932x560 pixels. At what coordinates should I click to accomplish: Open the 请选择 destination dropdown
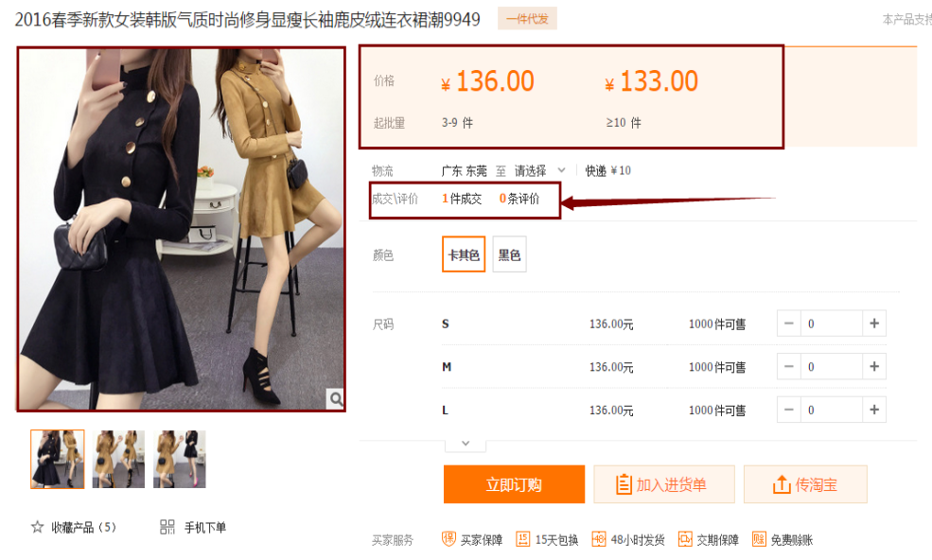tap(539, 171)
